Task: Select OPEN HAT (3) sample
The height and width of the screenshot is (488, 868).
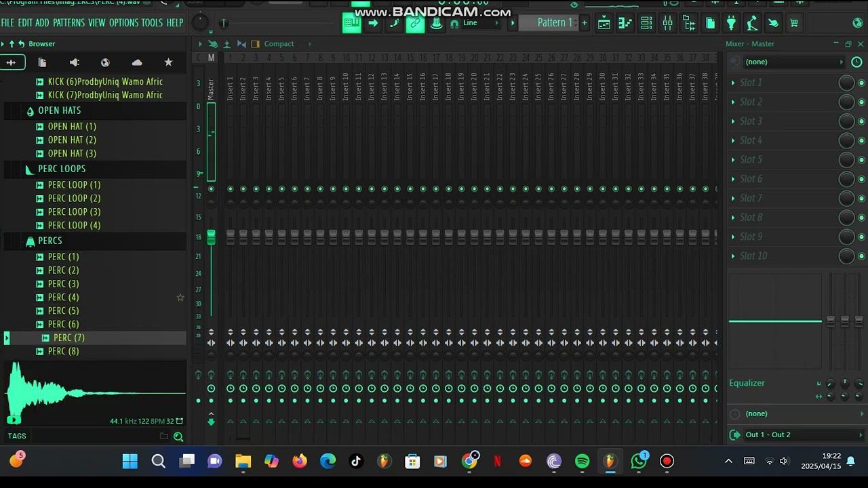Action: (x=72, y=154)
